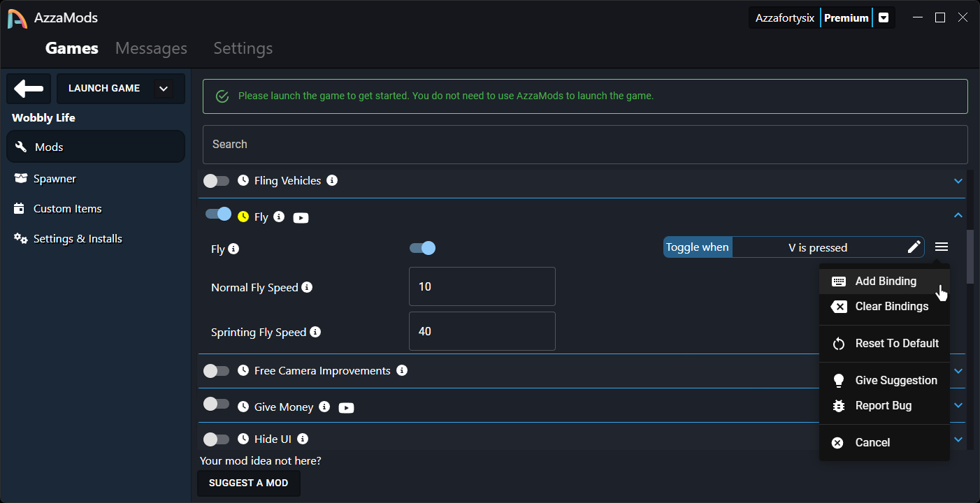
Task: Choose Reset To Default
Action: (896, 343)
